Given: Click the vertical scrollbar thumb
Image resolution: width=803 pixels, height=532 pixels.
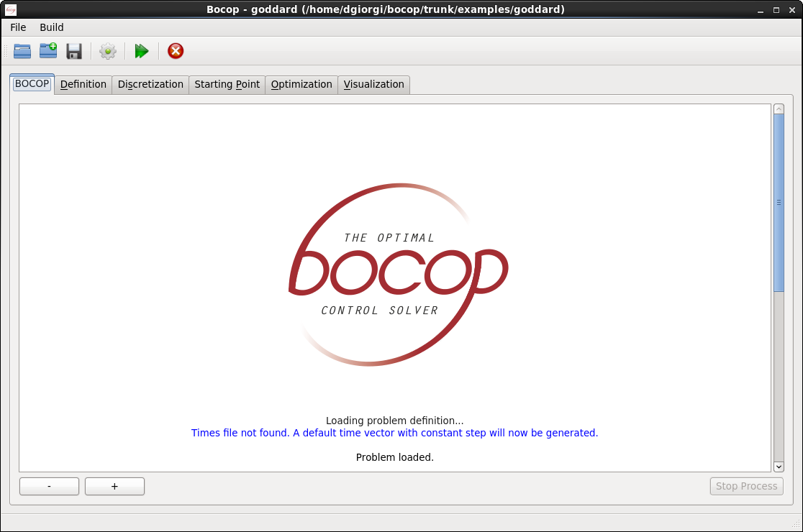Looking at the screenshot, I should (779, 203).
